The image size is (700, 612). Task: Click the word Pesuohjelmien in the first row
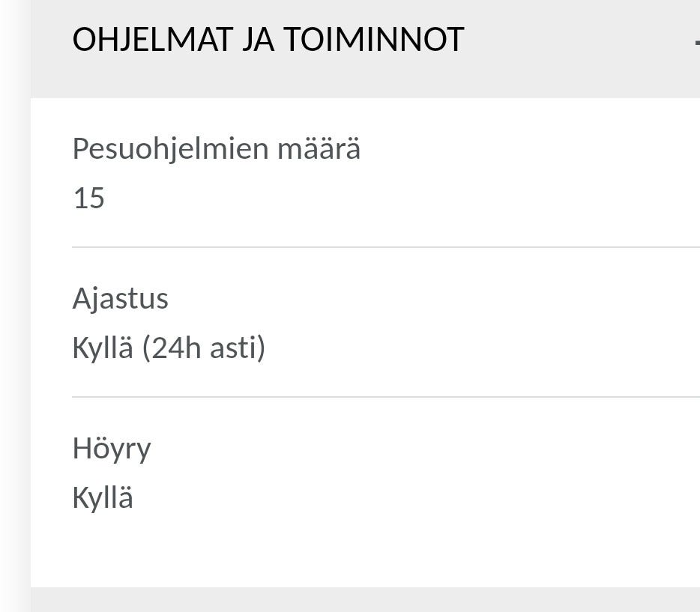point(170,149)
